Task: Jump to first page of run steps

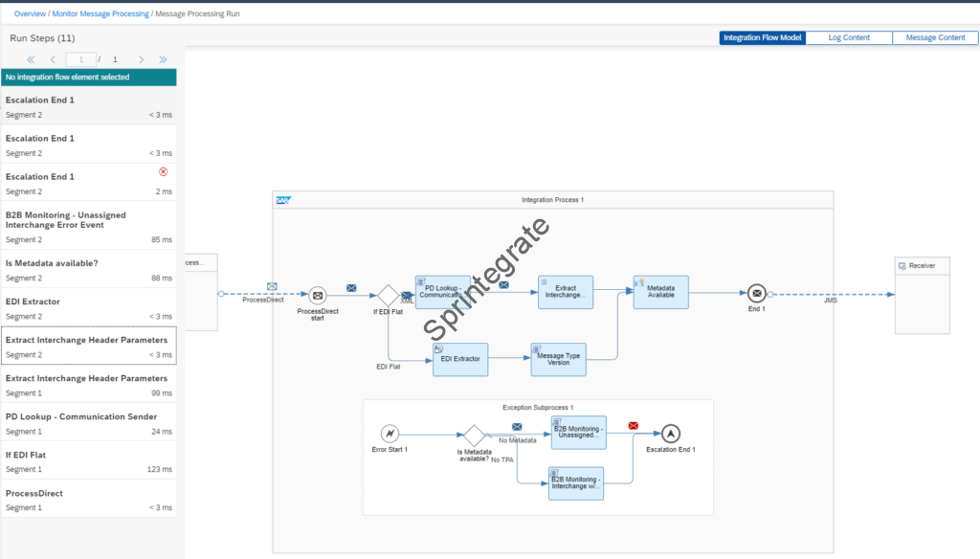Action: click(x=31, y=59)
